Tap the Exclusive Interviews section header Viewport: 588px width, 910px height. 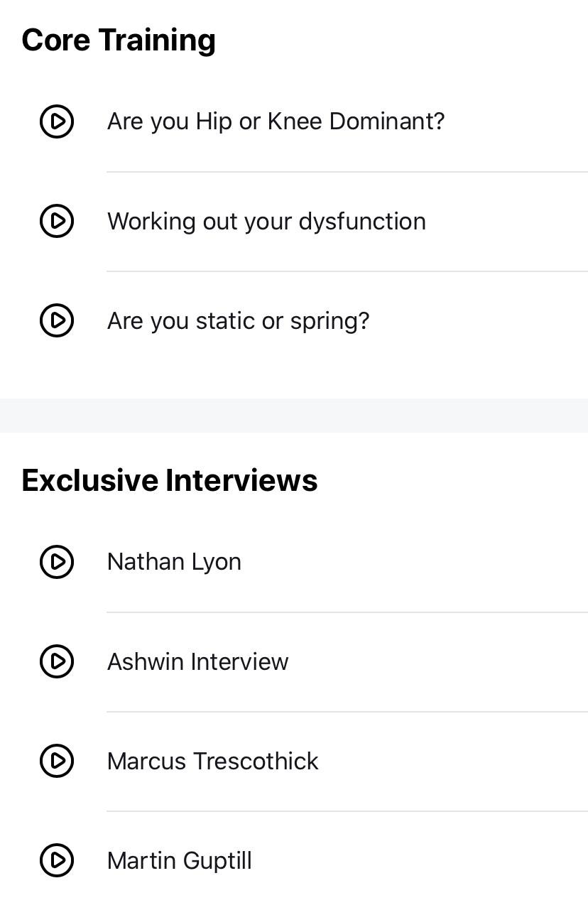click(x=170, y=480)
